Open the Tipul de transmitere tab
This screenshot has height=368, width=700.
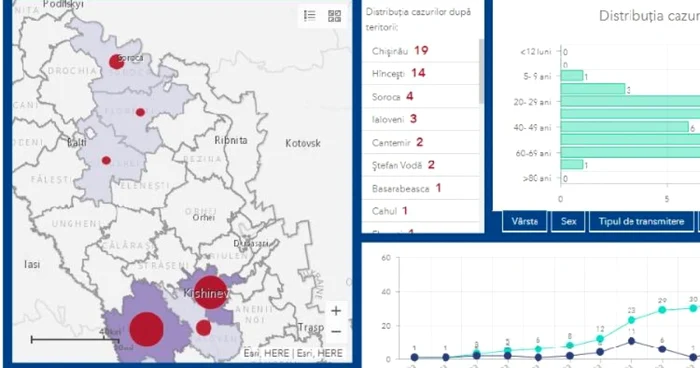(x=641, y=222)
